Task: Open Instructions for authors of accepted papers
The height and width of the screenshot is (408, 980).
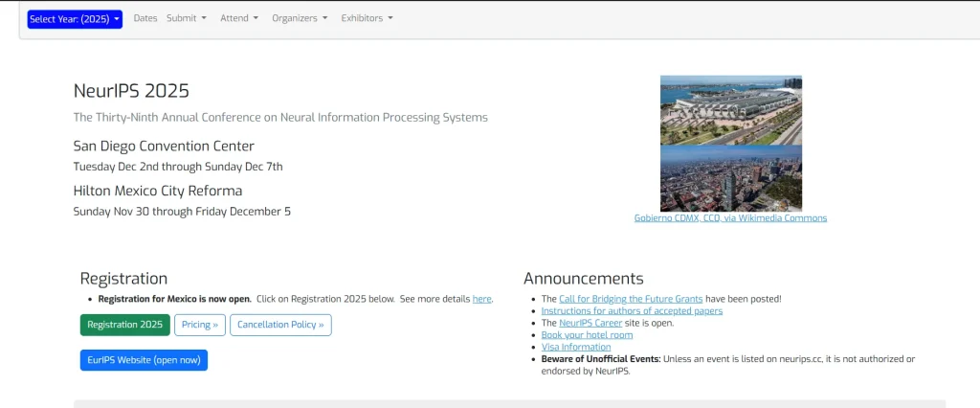Action: tap(632, 311)
